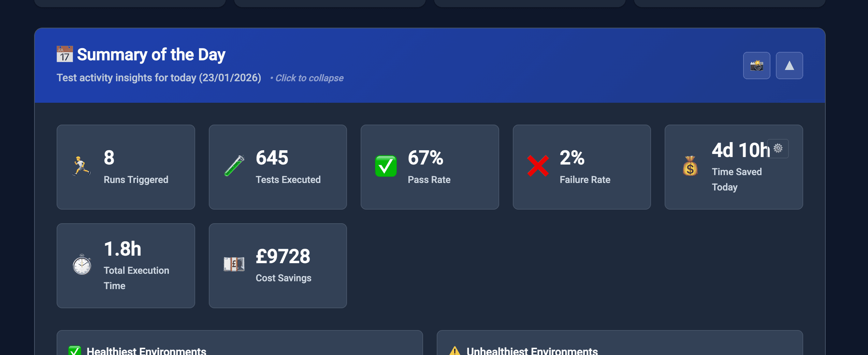Viewport: 868px width, 355px height.
Task: Click the pound notes icon on Cost Savings card
Action: 234,266
